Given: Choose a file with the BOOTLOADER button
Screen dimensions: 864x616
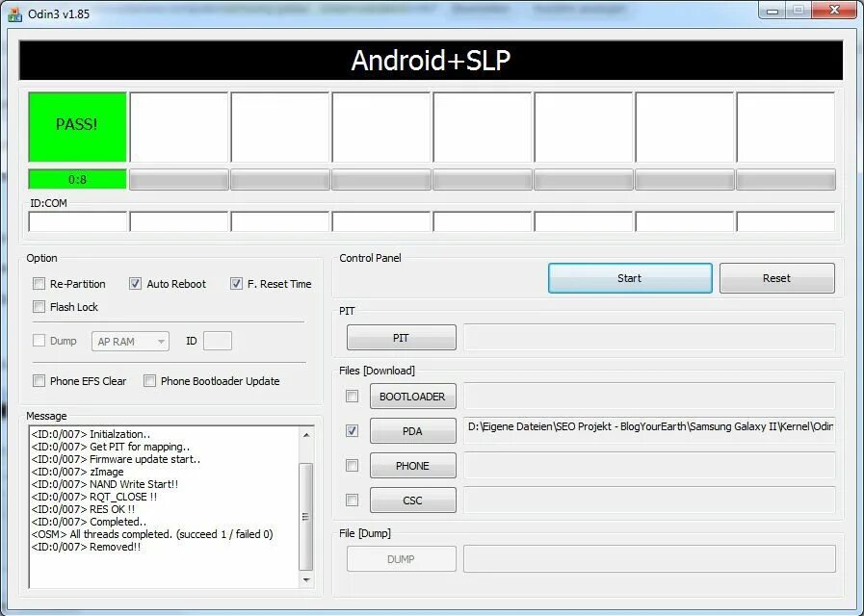Looking at the screenshot, I should point(412,397).
